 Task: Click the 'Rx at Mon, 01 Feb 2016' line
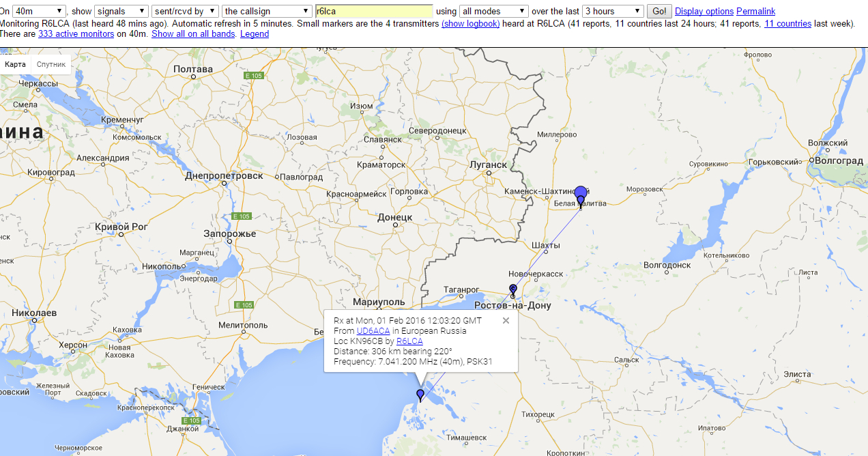[x=408, y=321]
